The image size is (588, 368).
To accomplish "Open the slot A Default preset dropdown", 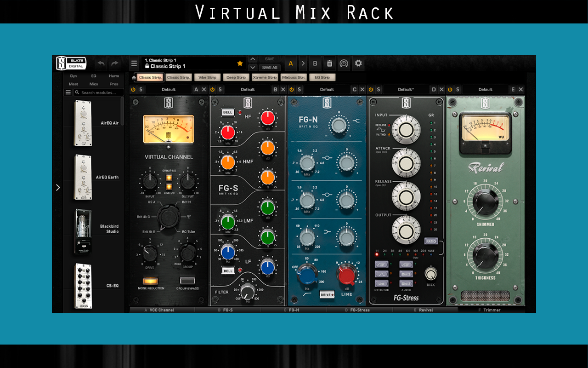I will pyautogui.click(x=169, y=89).
